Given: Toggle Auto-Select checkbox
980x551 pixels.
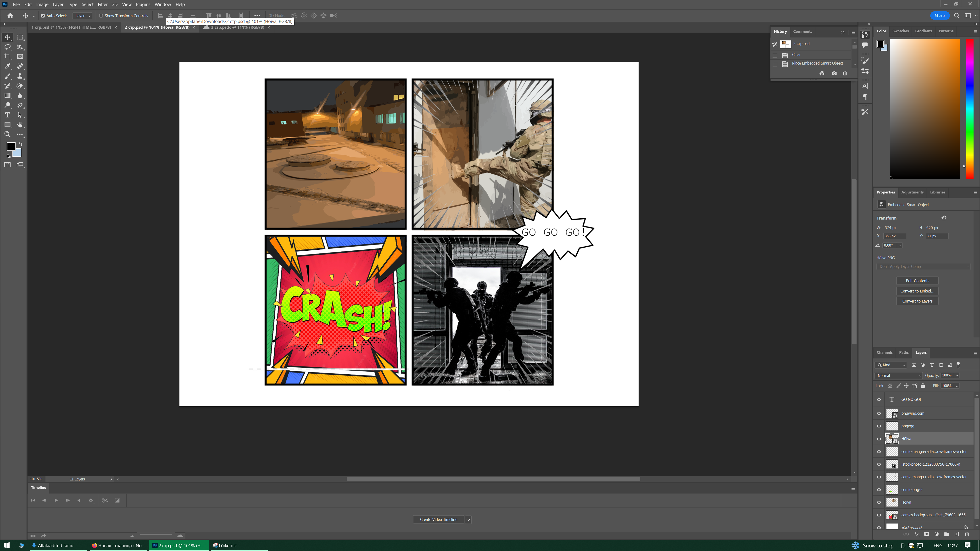Looking at the screenshot, I should click(43, 16).
